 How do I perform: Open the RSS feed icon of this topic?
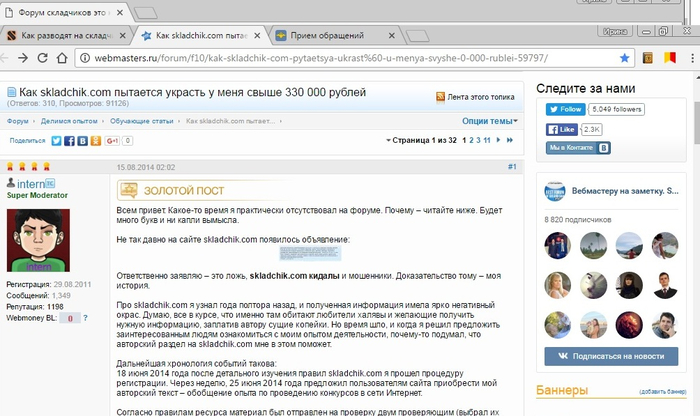point(440,97)
